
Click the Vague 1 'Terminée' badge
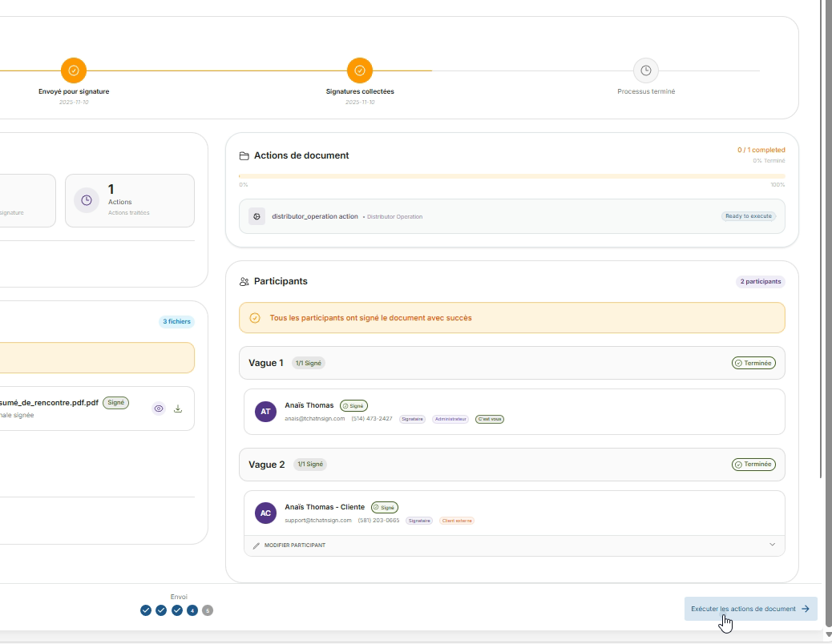[753, 363]
